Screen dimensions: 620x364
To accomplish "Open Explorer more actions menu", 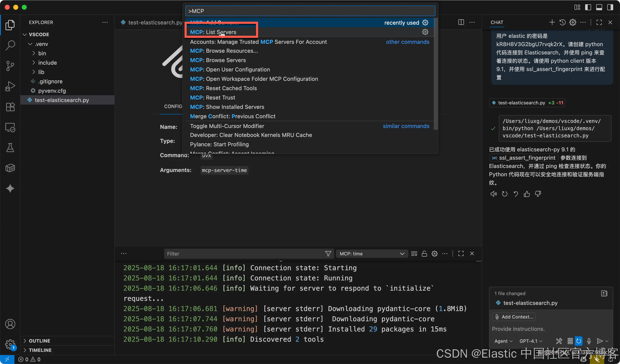I will (x=105, y=22).
